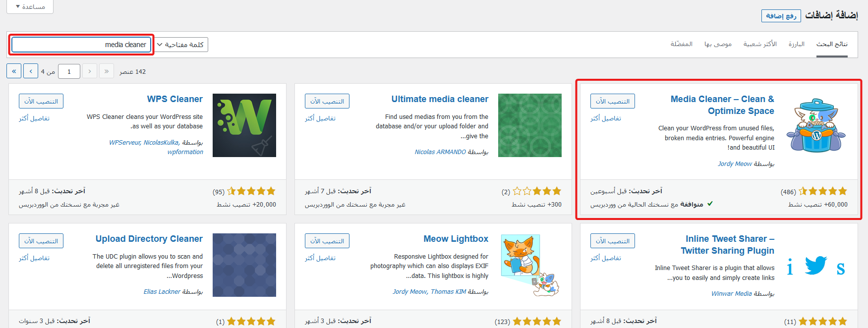
Task: Click the Upload Directory Cleaner thumbnail
Action: (244, 265)
